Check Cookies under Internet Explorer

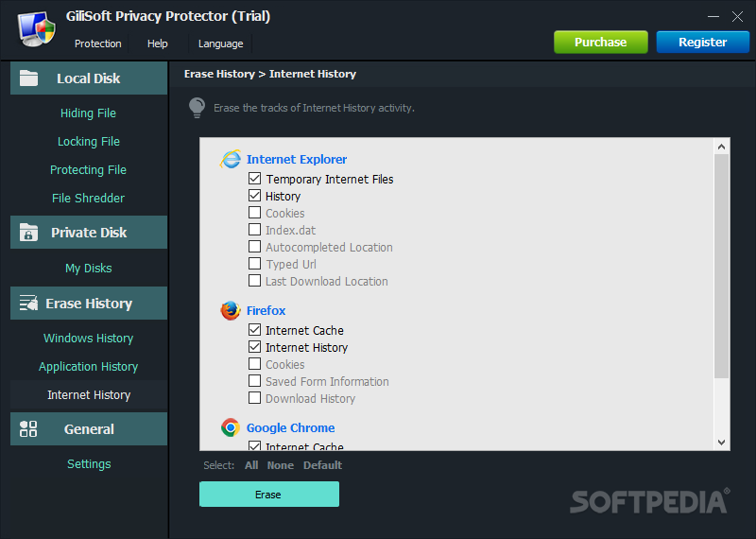(x=254, y=213)
